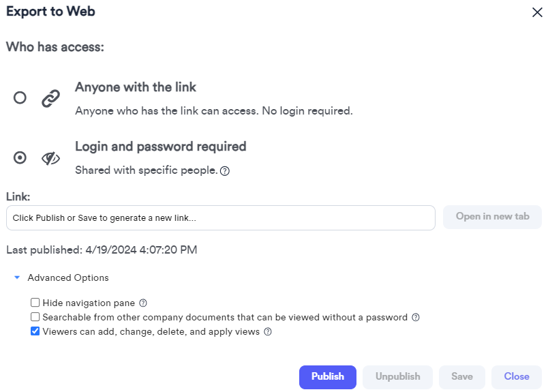Uncheck Viewers can add, change, delete views
This screenshot has width=548, height=392.
point(35,332)
